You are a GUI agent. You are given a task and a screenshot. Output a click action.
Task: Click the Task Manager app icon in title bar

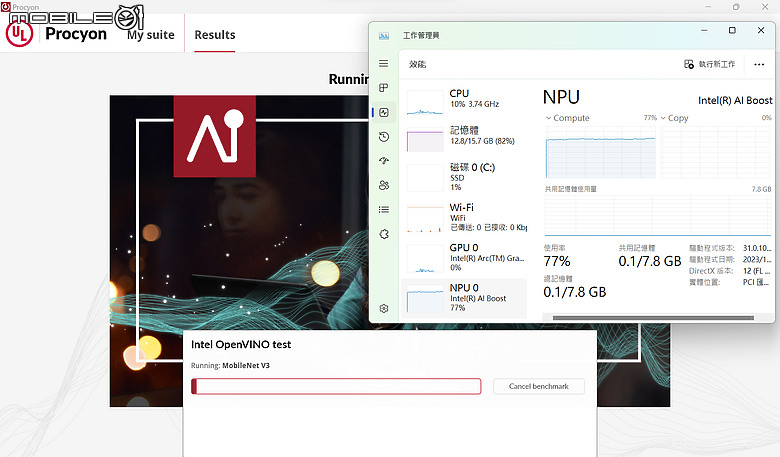click(x=384, y=35)
